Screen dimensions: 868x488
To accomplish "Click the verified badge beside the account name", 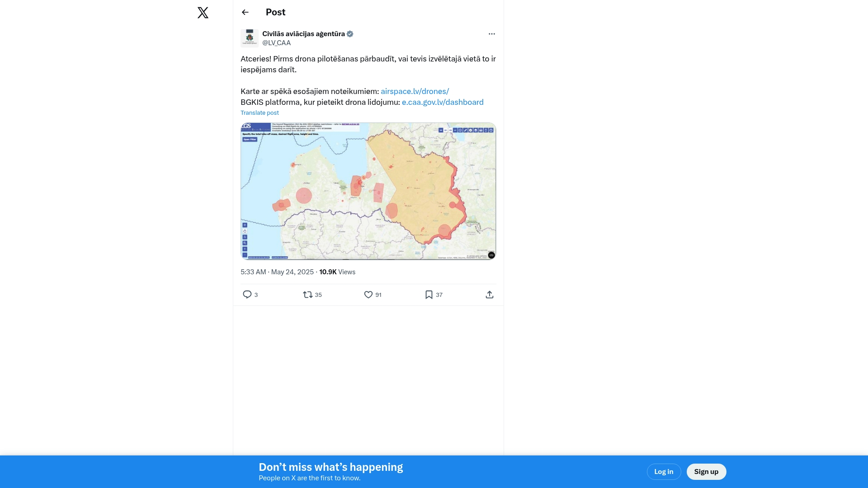I will 350,34.
